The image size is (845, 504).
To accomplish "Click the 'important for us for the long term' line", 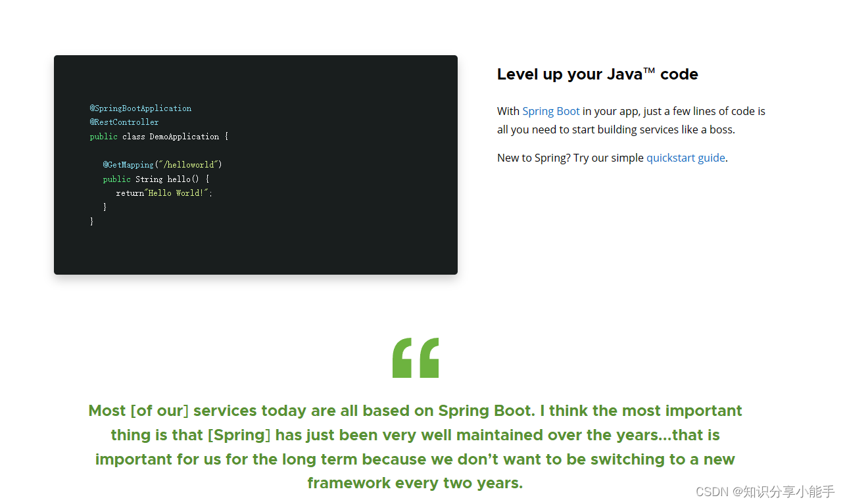I will pos(415,459).
